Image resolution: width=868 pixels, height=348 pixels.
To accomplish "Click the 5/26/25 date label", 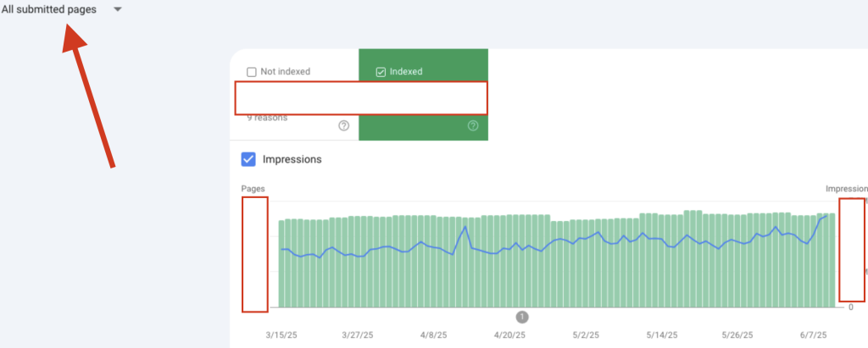I will click(x=737, y=335).
